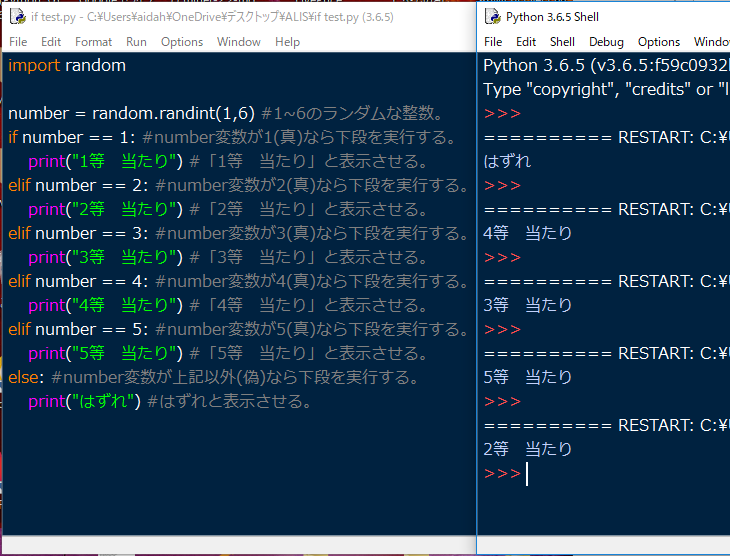Open the Run menu
The image size is (730, 556).
click(136, 42)
